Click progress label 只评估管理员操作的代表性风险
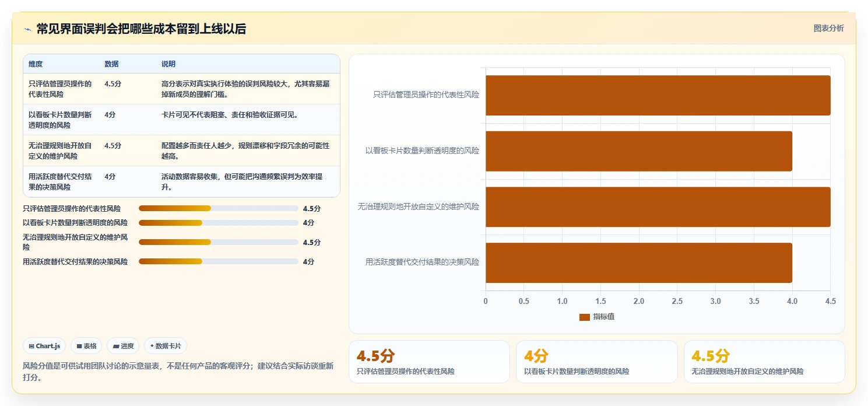This screenshot has height=406, width=868. 72,208
